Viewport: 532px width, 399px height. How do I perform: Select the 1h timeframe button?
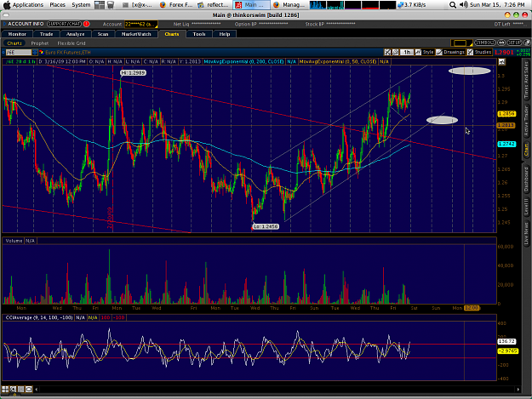407,52
